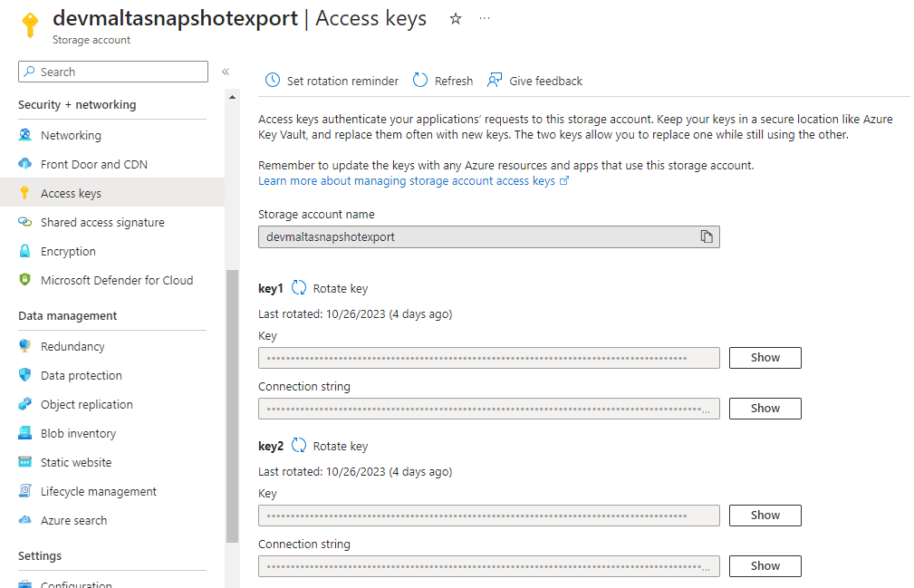
Task: Click the Front Door and CDN icon
Action: click(25, 164)
